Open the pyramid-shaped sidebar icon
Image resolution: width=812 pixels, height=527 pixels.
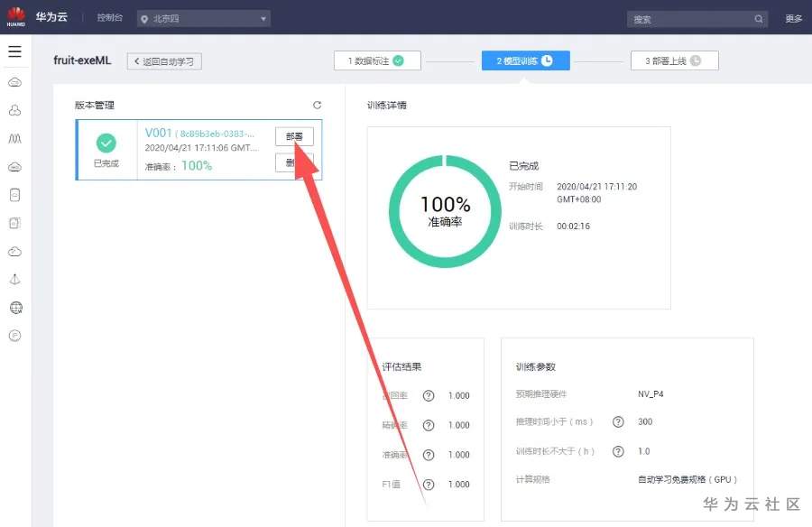(x=15, y=280)
